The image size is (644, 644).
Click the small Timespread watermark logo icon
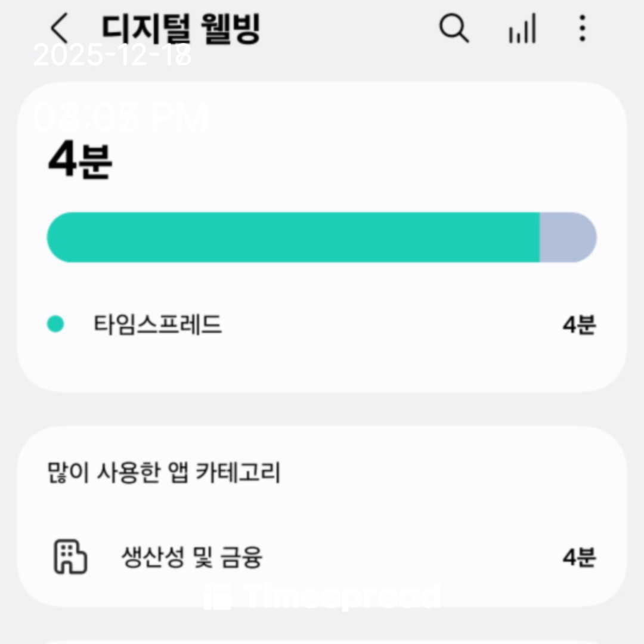(x=217, y=597)
